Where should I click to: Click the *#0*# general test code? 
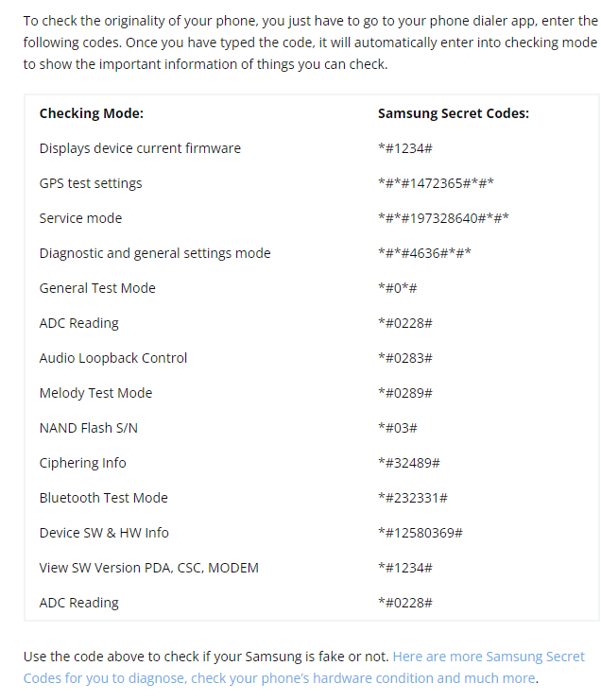(x=398, y=288)
